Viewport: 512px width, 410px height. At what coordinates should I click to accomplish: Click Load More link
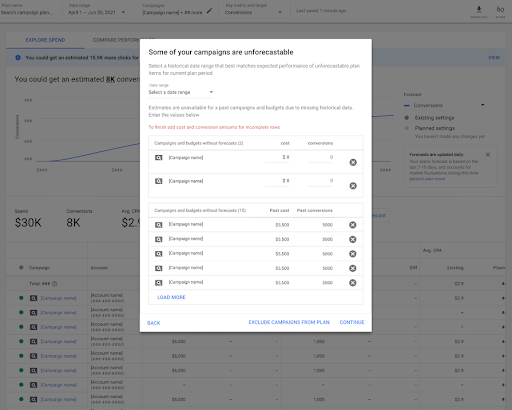point(171,297)
